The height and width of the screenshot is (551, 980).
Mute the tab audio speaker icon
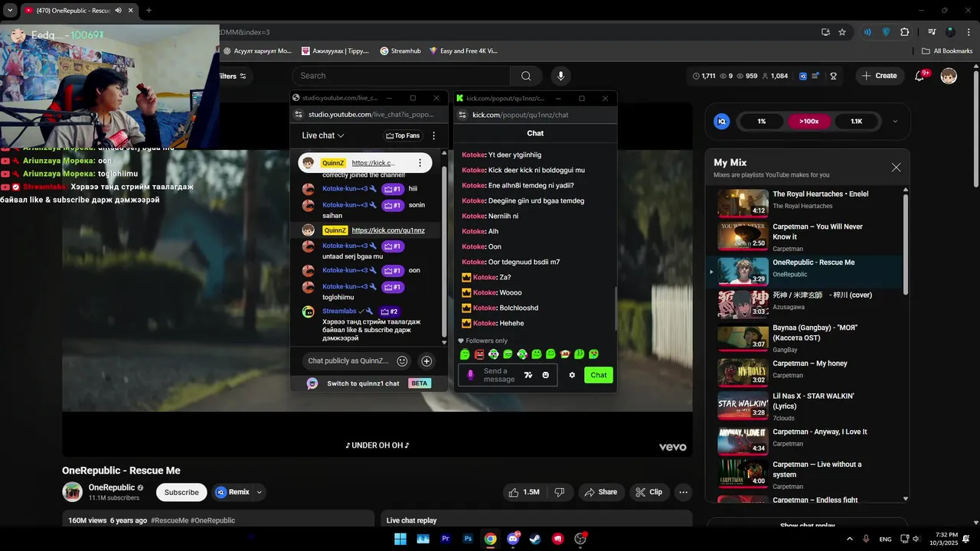(x=119, y=11)
